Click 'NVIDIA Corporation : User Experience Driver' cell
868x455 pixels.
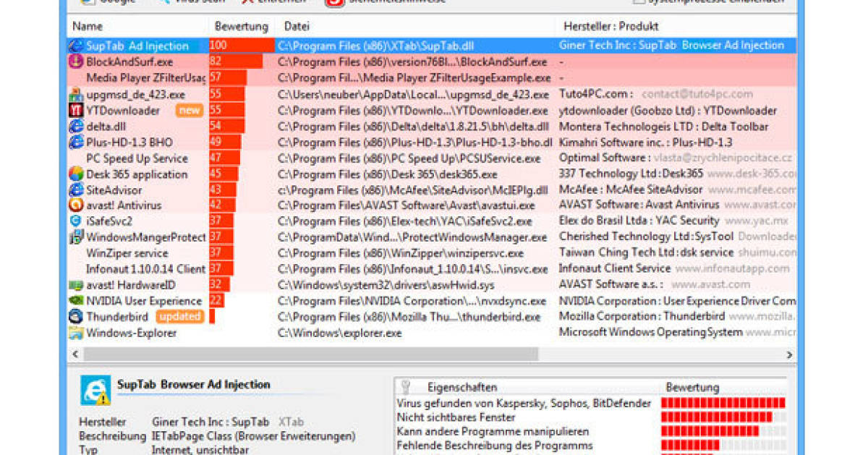pos(677,301)
